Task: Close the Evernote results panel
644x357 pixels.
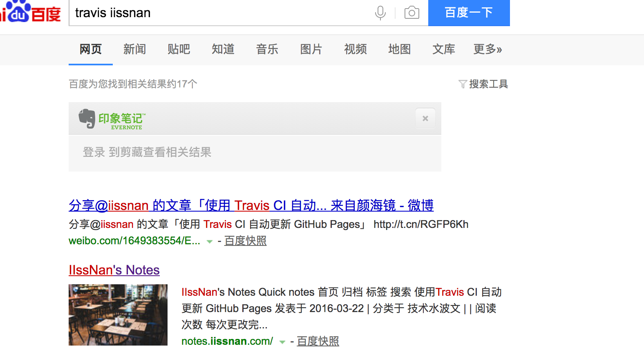Action: [x=425, y=118]
